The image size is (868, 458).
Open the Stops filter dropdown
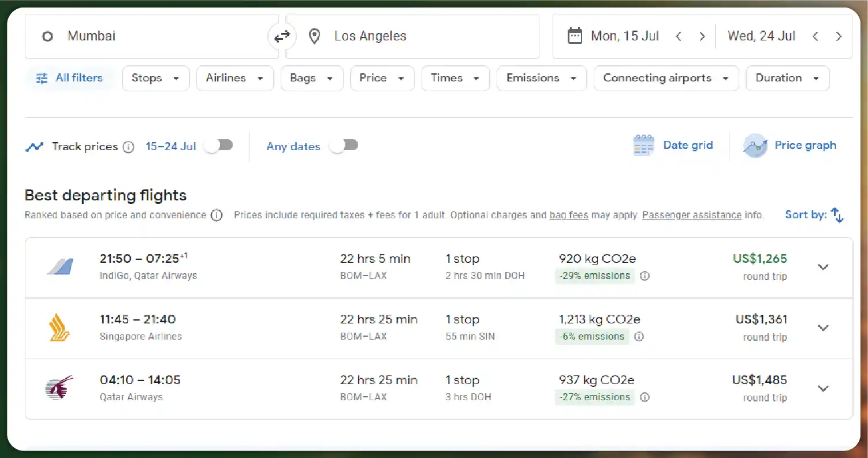pyautogui.click(x=156, y=78)
